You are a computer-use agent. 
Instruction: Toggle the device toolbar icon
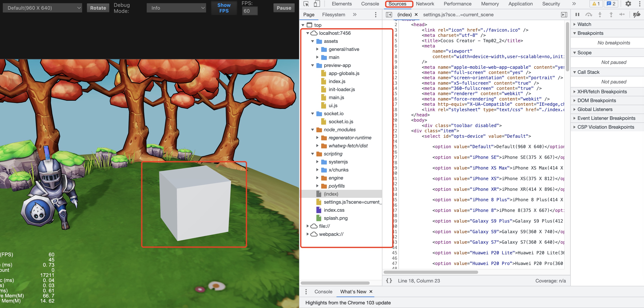[317, 4]
